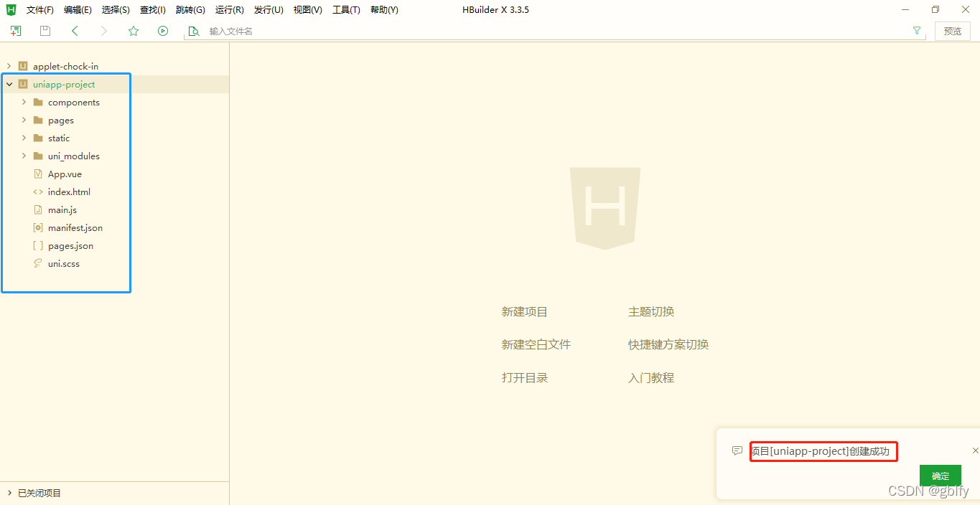Expand the applet-chock-in project
The height and width of the screenshot is (505, 980).
pyautogui.click(x=9, y=66)
